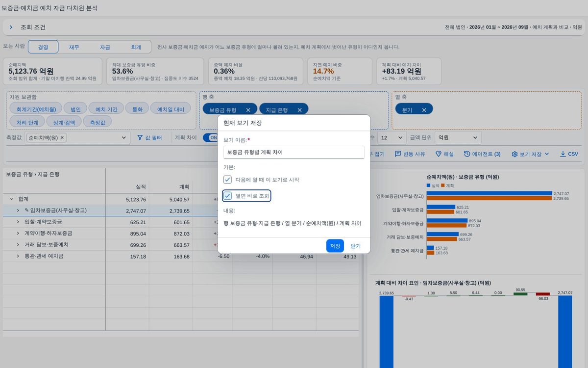This screenshot has height=368, width=588.
Task: Click the 저장 button in dialog
Action: 335,246
